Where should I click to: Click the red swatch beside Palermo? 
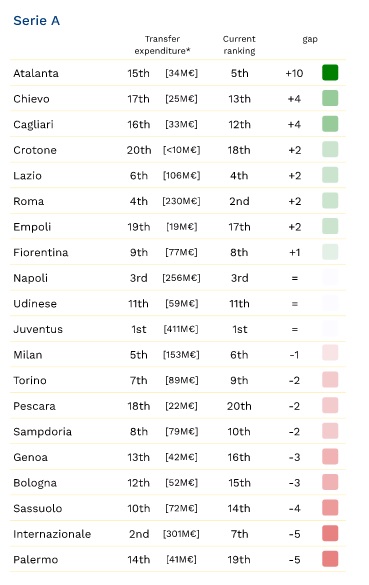click(x=330, y=559)
